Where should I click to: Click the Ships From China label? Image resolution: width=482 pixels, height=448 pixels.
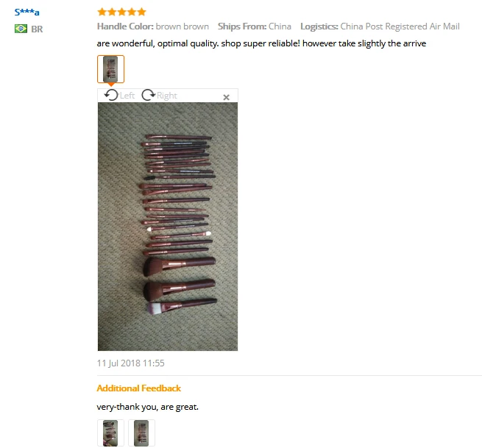point(255,26)
